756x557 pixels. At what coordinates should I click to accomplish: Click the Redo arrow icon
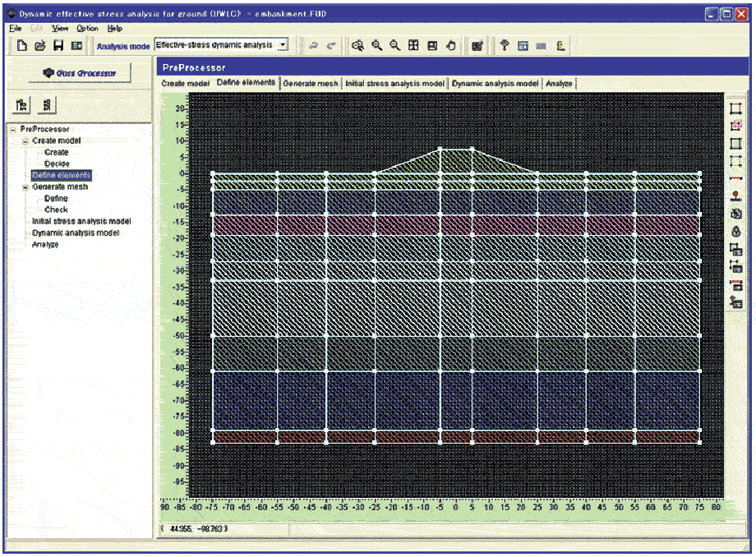click(331, 46)
